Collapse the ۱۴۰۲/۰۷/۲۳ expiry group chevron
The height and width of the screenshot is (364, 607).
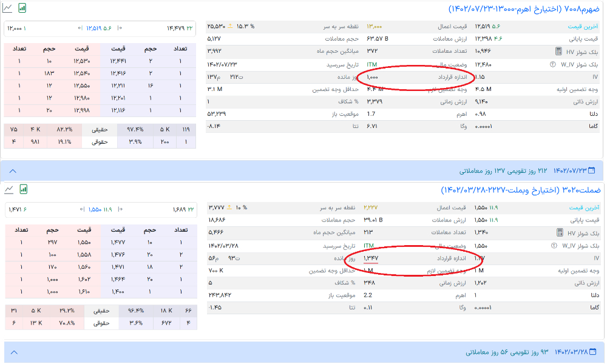(x=13, y=171)
